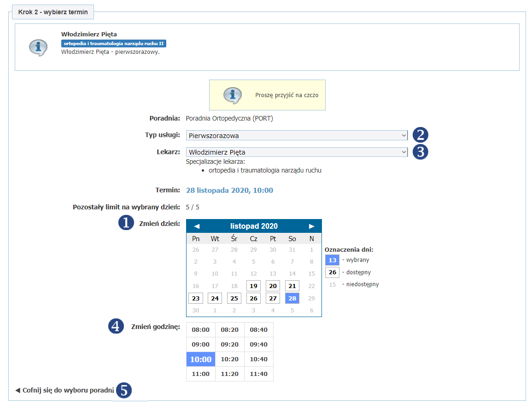Screen dimensions: 532x410
Task: Click unavailable day 18 in calendar
Action: tap(234, 286)
